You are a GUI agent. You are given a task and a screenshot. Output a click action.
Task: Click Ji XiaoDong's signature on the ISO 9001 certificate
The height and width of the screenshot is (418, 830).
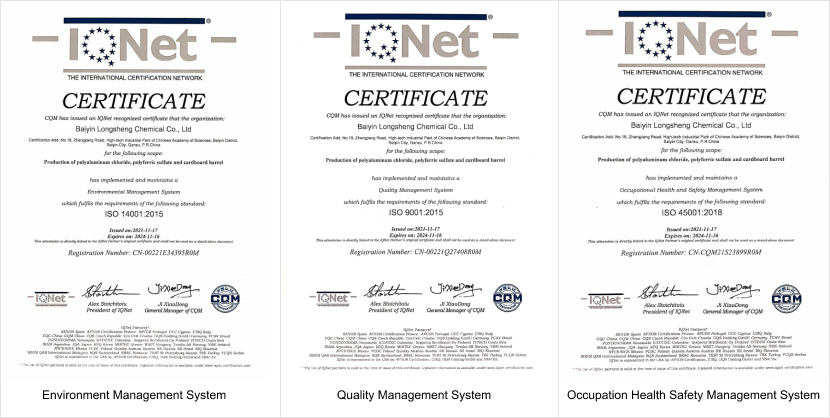[456, 289]
